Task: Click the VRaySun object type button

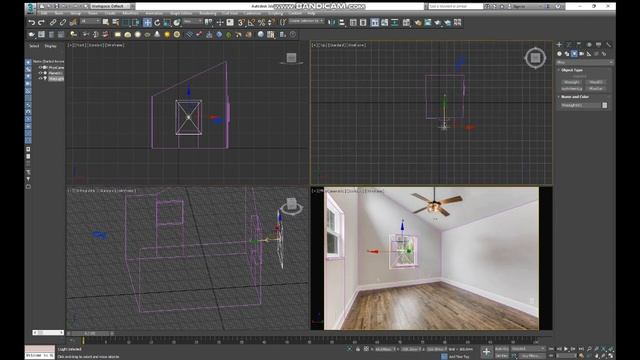Action: coord(596,89)
